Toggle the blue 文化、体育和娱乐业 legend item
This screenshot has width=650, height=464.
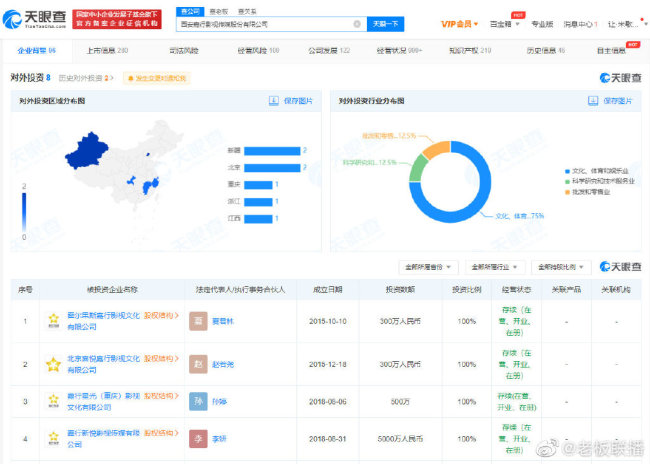596,171
